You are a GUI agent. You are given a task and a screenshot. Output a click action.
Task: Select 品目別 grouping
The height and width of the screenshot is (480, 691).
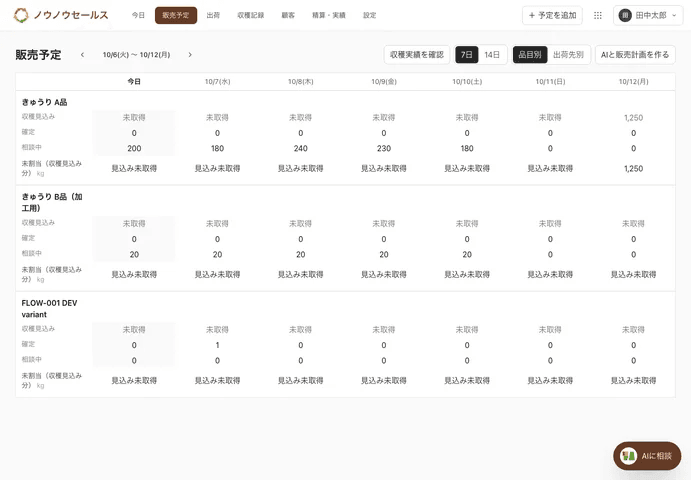coord(530,55)
